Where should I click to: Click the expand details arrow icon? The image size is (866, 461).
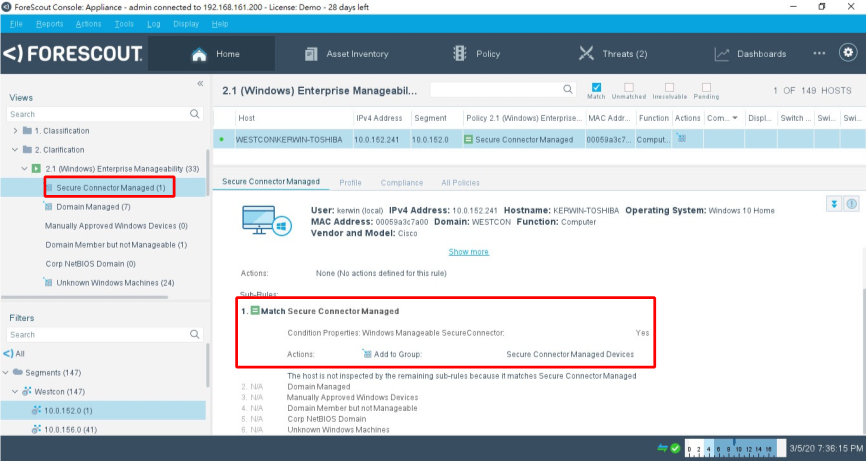834,204
